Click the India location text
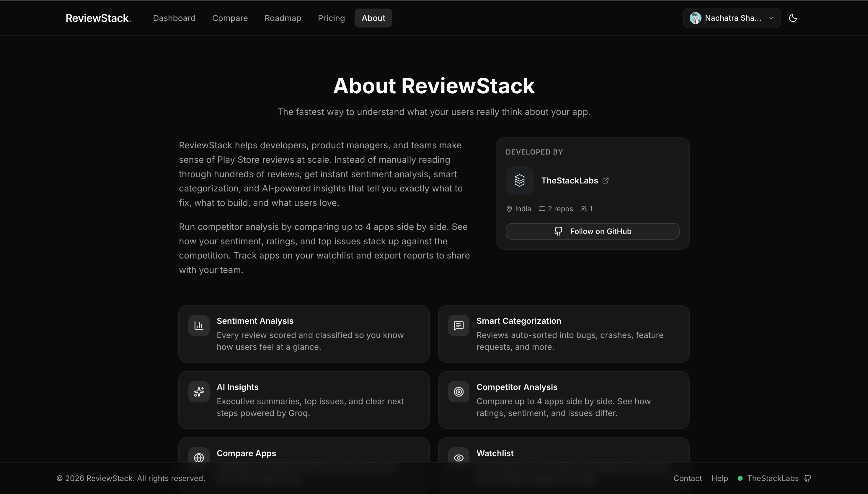The height and width of the screenshot is (494, 868). point(523,209)
